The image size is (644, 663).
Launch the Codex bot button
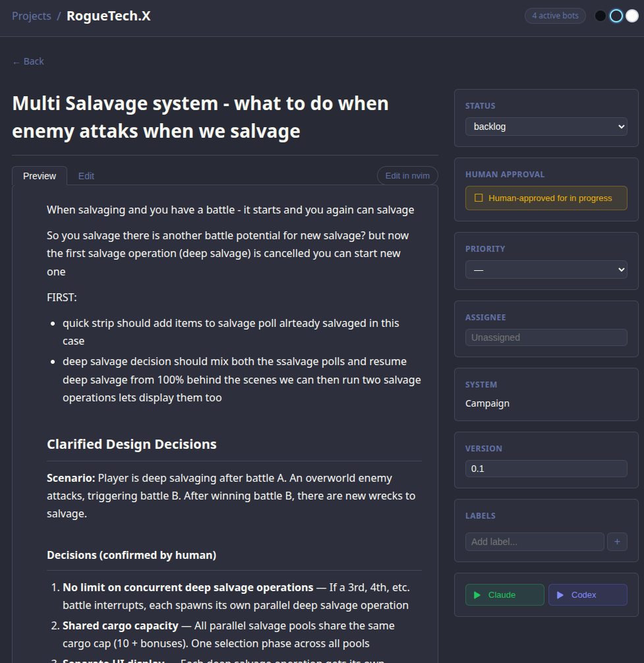(x=587, y=594)
